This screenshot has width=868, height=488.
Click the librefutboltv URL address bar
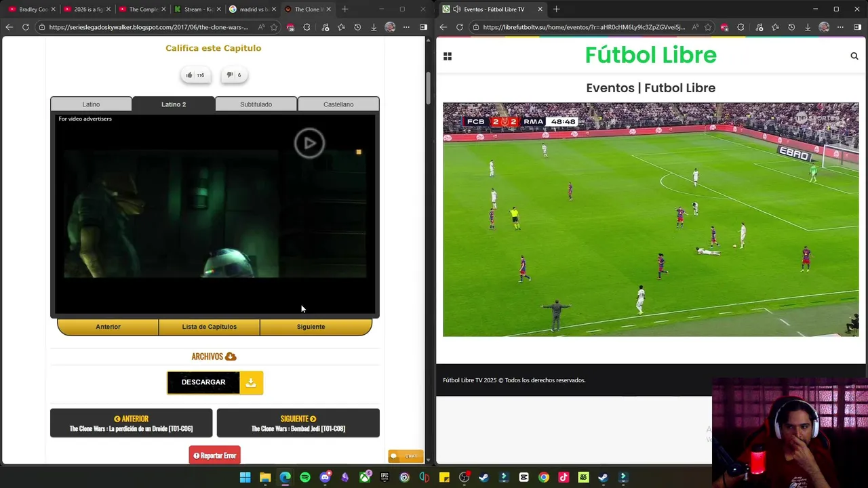coord(584,27)
